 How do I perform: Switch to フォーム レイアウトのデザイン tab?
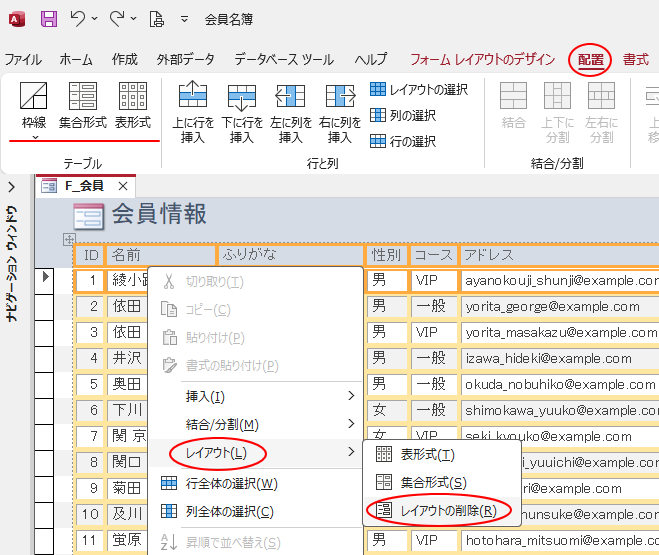coord(482,60)
